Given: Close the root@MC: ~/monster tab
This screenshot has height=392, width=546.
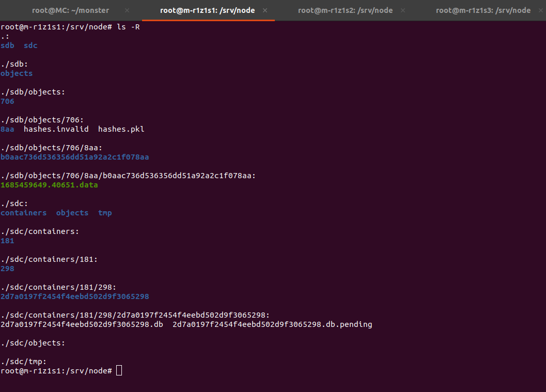Looking at the screenshot, I should click(127, 10).
